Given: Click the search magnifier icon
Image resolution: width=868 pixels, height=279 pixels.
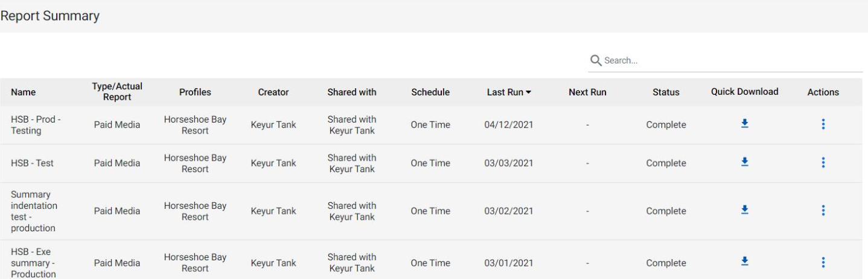Looking at the screenshot, I should (596, 60).
